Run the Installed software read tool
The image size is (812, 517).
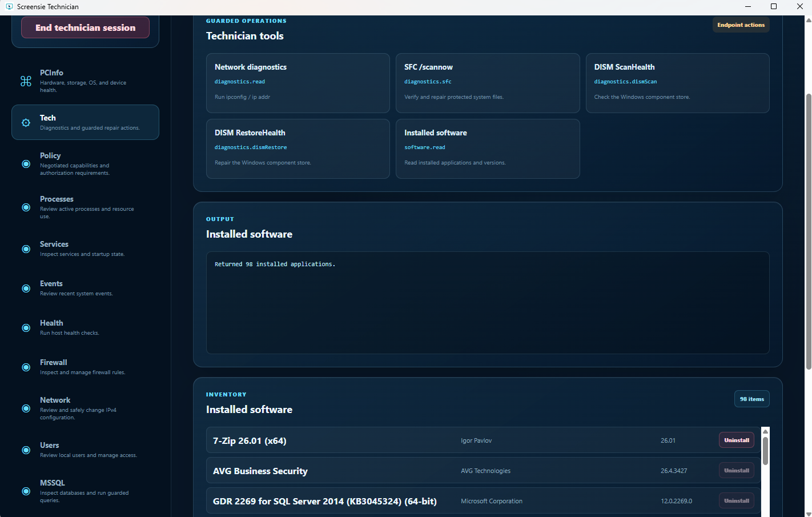[488, 149]
